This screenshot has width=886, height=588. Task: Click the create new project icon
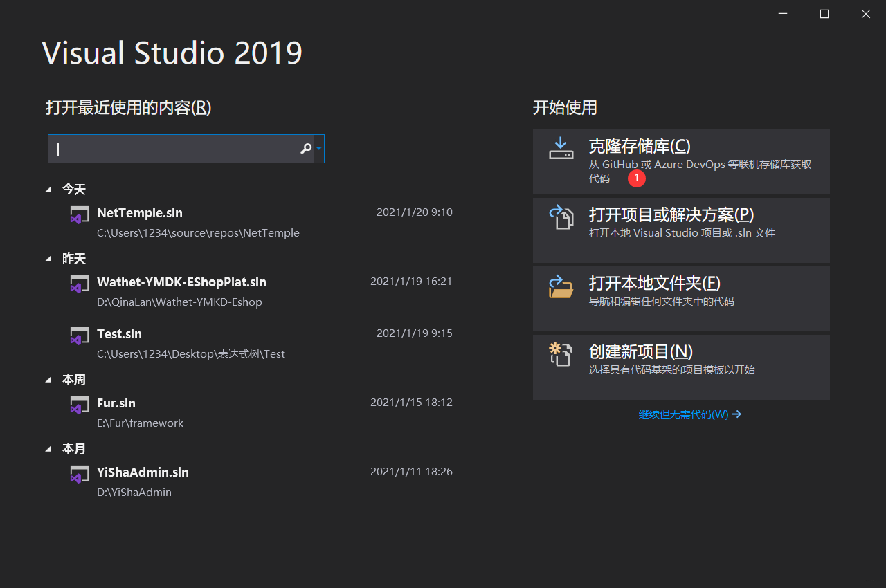(561, 354)
